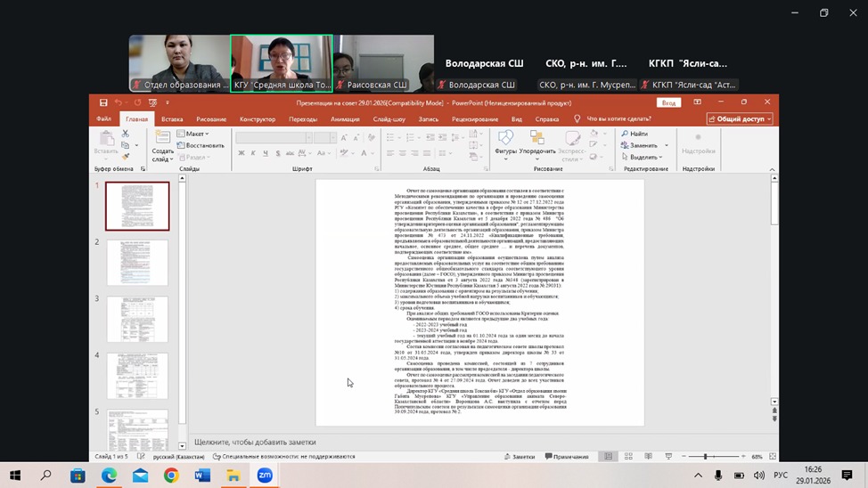Viewport: 868px width, 488px height.
Task: Switch to slide sorter view in status bar
Action: point(628,457)
